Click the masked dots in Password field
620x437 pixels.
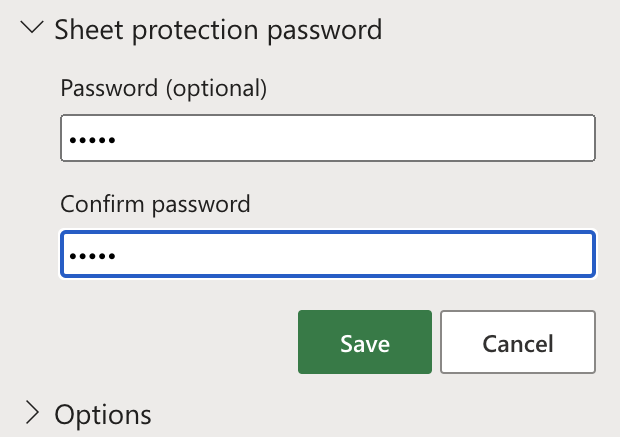pyautogui.click(x=90, y=139)
